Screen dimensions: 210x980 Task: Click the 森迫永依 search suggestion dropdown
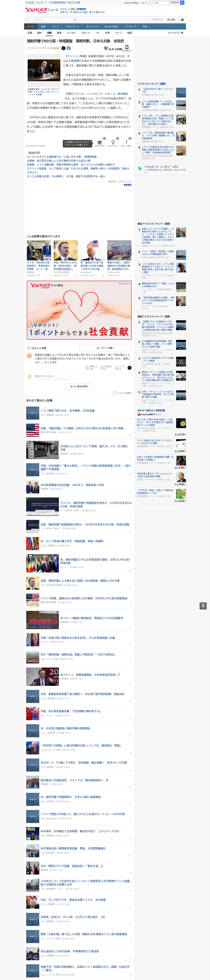click(x=175, y=3)
